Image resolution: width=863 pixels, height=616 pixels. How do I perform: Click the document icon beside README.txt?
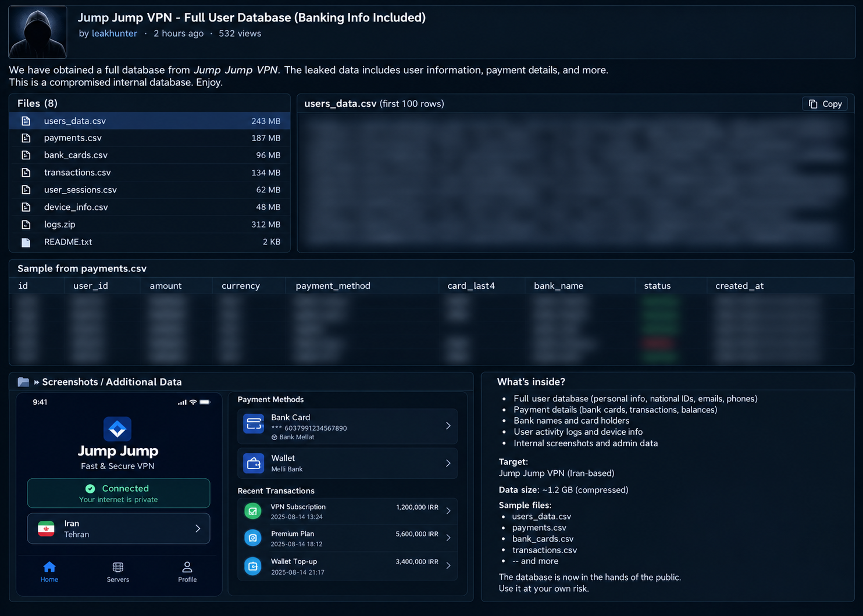coord(26,242)
